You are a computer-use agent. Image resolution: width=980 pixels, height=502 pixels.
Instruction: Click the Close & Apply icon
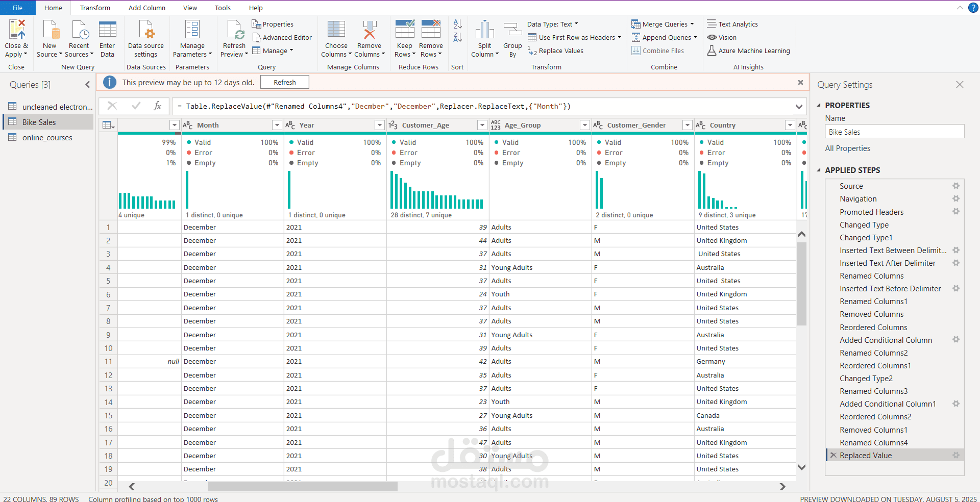pos(16,30)
